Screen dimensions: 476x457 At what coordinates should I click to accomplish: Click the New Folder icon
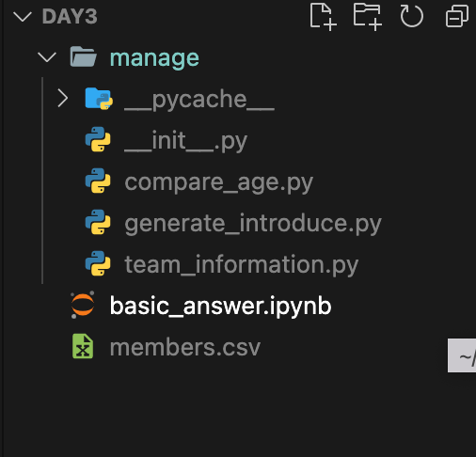coord(368,17)
